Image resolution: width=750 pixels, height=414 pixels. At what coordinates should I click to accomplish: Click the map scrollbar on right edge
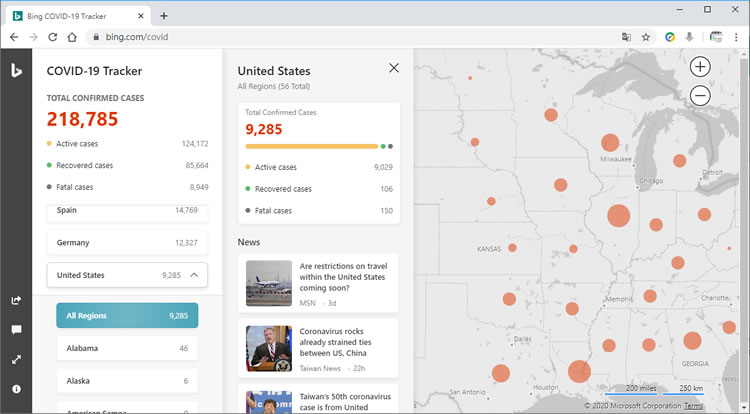tap(744, 229)
